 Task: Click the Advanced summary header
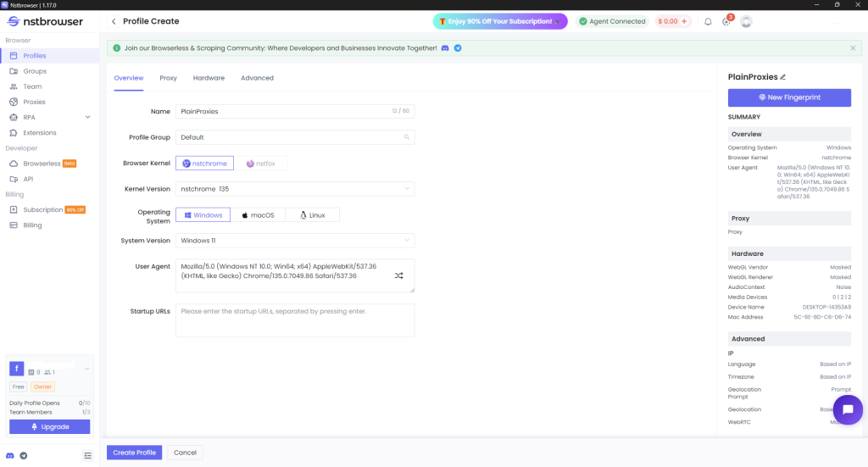tap(789, 339)
